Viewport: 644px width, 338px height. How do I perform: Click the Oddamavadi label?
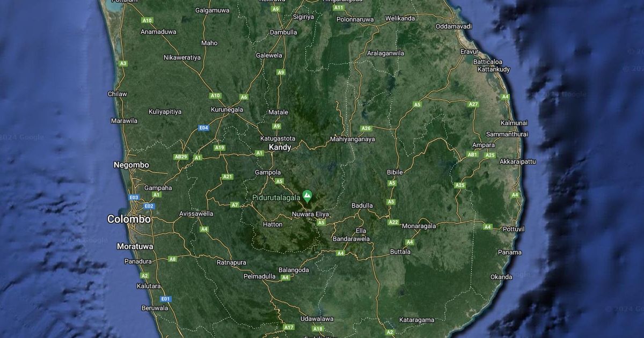454,26
